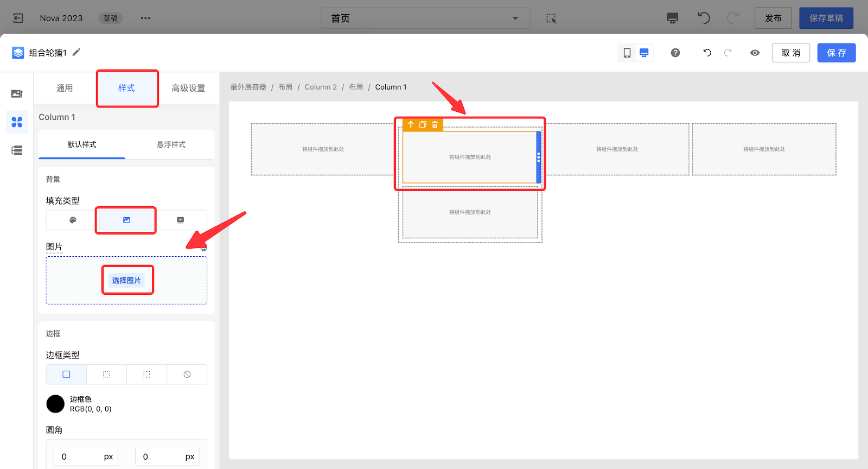Viewport: 868px width, 469px height.
Task: Choose color palette fill type
Action: click(73, 220)
